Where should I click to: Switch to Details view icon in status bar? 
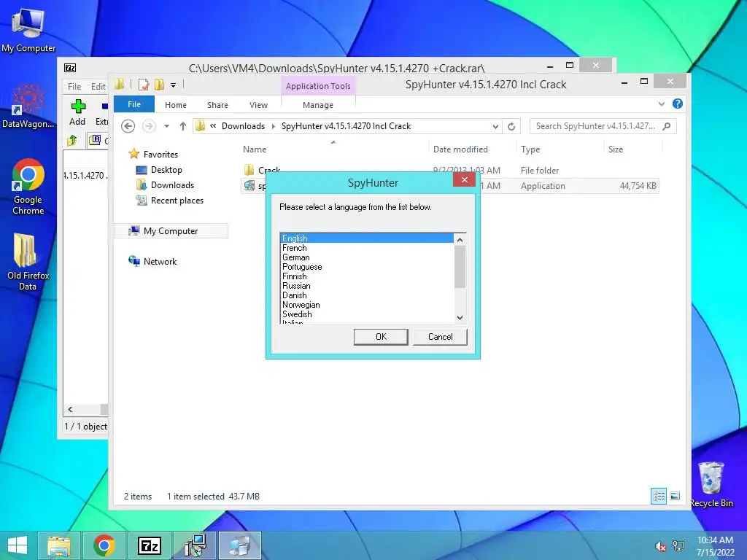click(659, 496)
